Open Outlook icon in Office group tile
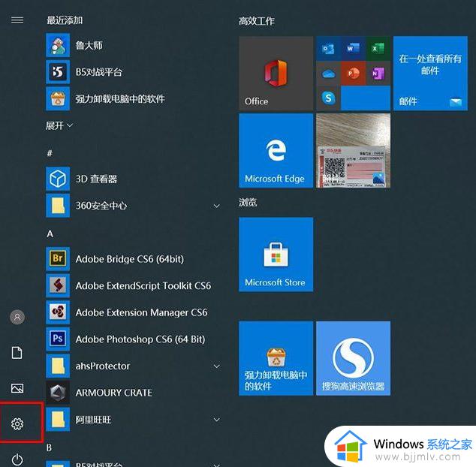Screen dimensions: 476x467 point(328,49)
